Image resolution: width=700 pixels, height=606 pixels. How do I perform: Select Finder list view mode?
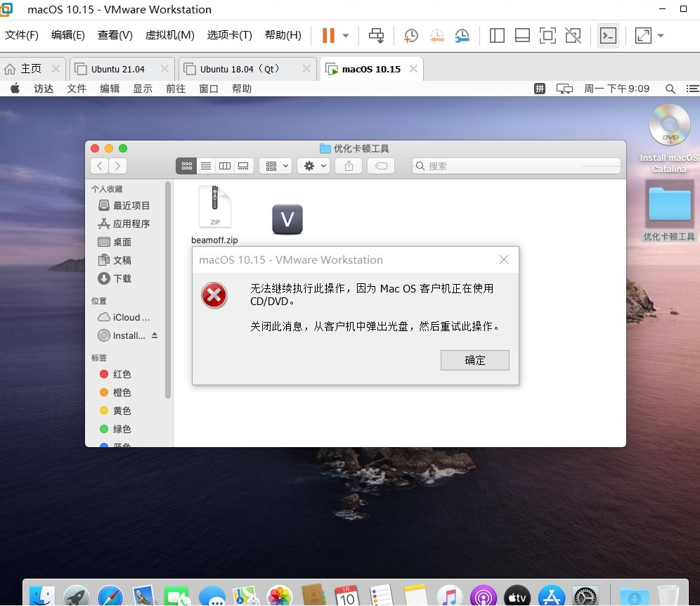point(206,166)
